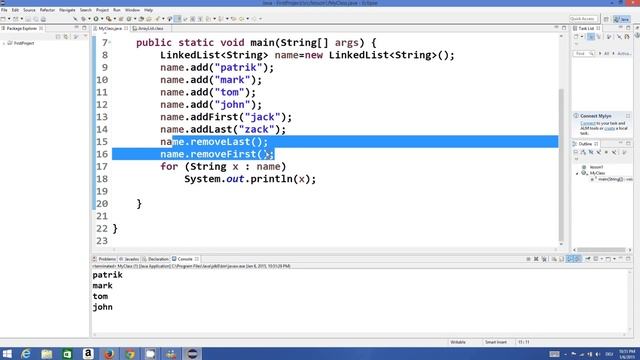640x360 pixels.
Task: Open the File menu
Action: pyautogui.click(x=4, y=10)
